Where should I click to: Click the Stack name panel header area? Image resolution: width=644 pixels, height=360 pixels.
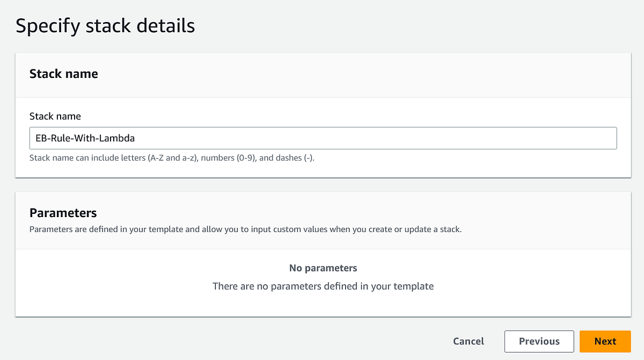tap(63, 74)
